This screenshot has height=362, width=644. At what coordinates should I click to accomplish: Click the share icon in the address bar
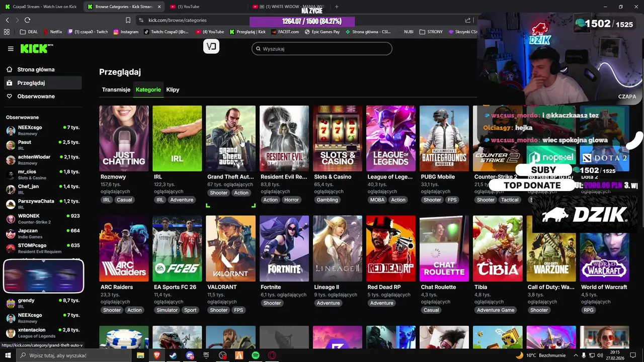[x=468, y=20]
